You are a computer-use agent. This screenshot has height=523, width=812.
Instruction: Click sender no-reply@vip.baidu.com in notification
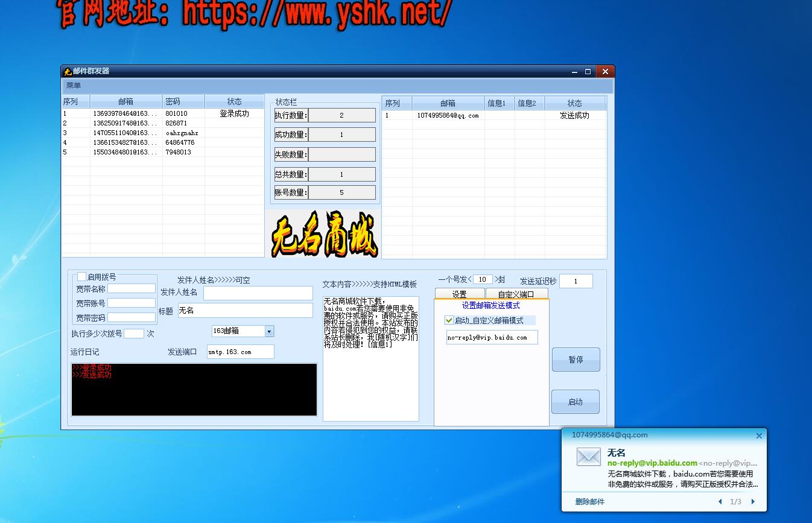[x=652, y=463]
